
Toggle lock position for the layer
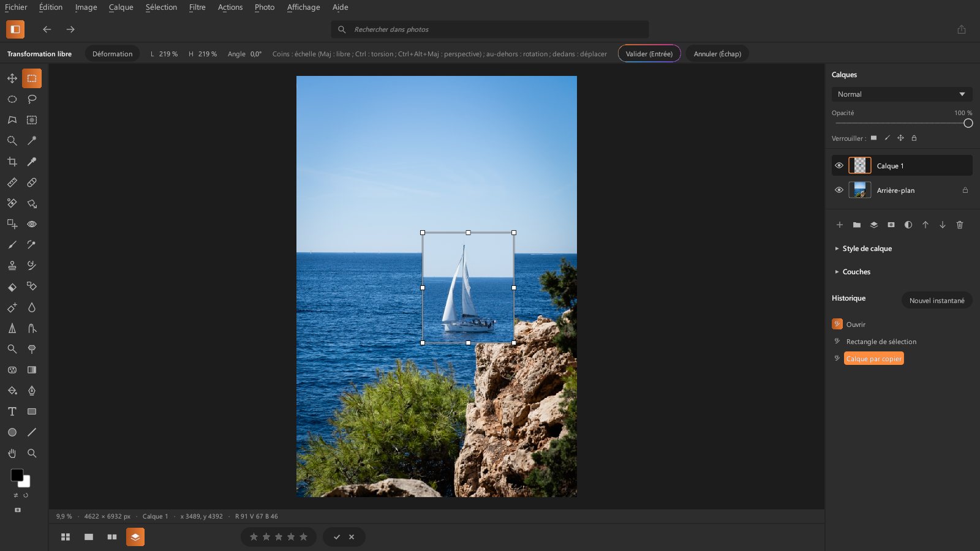[x=900, y=138]
